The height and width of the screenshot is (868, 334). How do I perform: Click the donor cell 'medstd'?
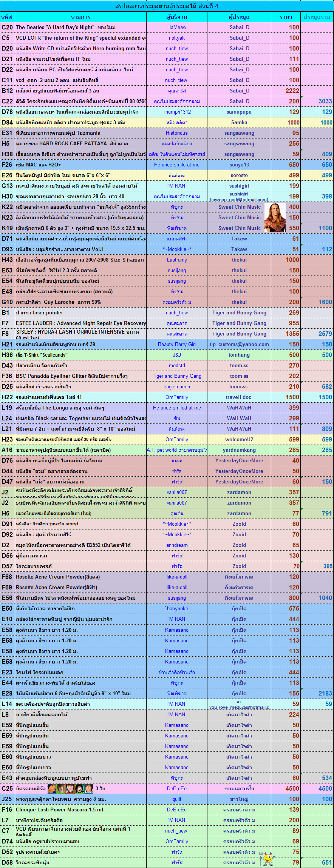pyautogui.click(x=177, y=365)
